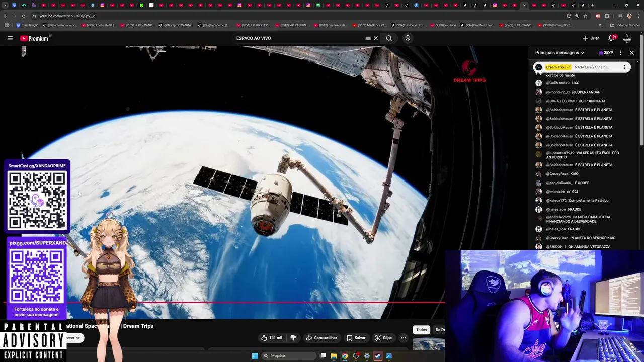Click the taskbar Pesquisar search box
The height and width of the screenshot is (362, 644).
click(x=289, y=356)
